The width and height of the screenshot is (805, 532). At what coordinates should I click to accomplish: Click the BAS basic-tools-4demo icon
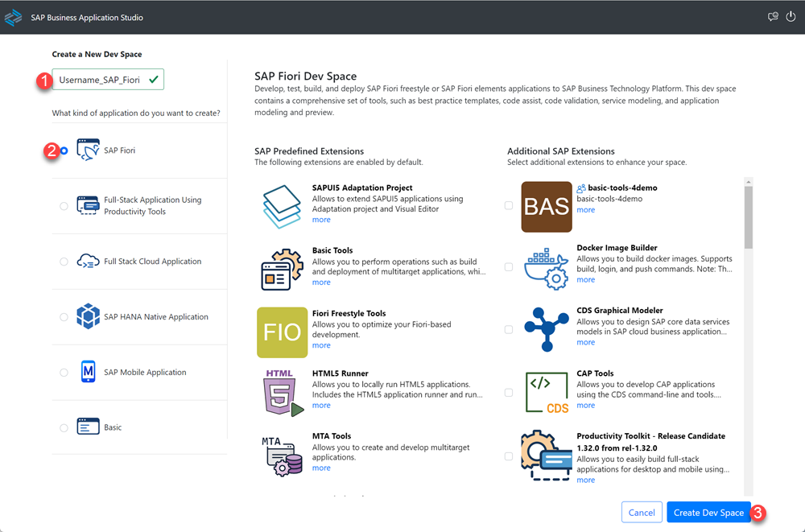(x=547, y=206)
